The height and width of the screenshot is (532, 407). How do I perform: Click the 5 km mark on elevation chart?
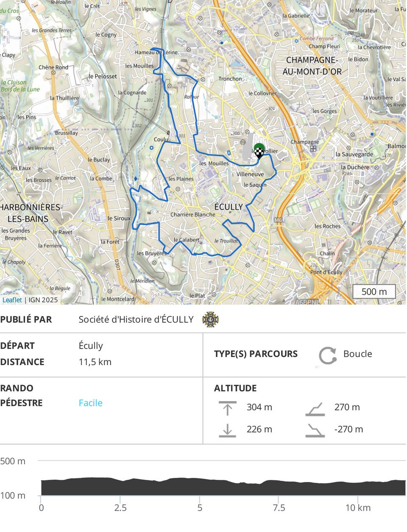200,507
